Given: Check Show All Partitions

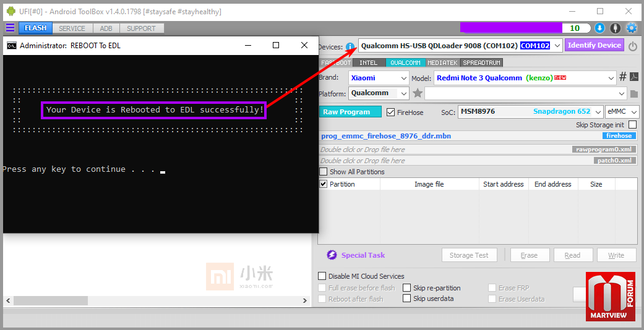Looking at the screenshot, I should pos(324,172).
